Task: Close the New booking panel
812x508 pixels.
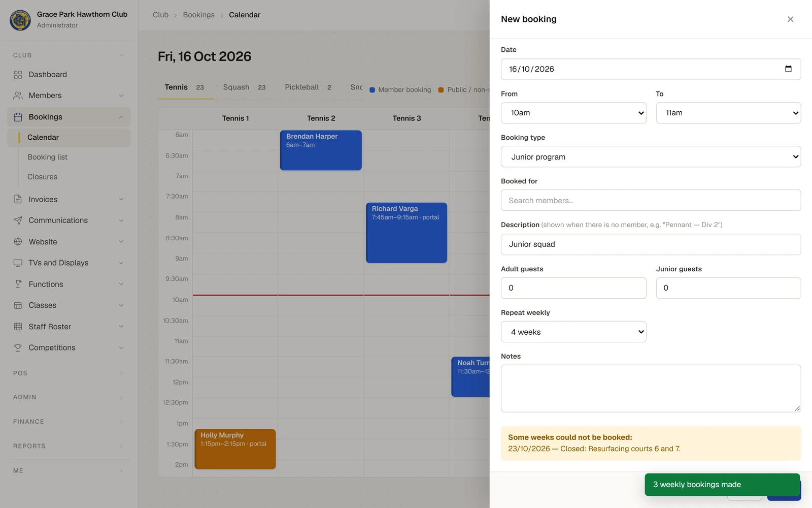Action: point(790,19)
